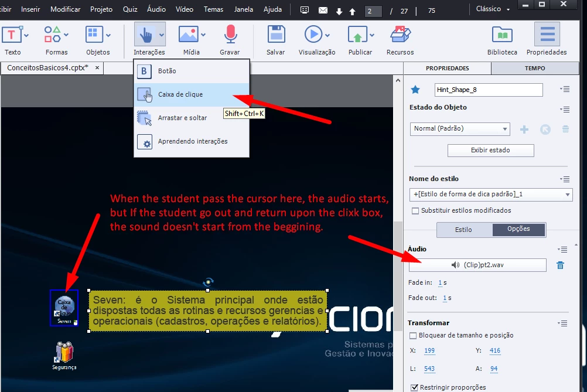Open the Clássico workspace dropdown
The height and width of the screenshot is (392, 587).
coord(493,9)
